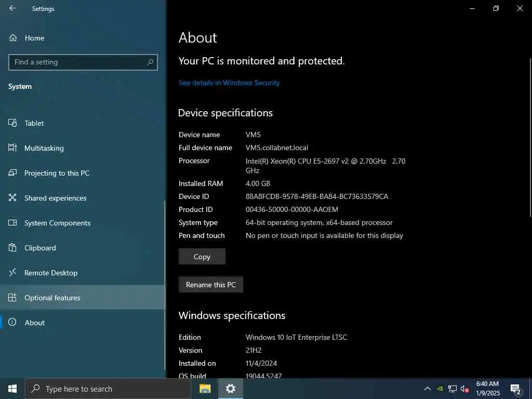This screenshot has width=532, height=399.
Task: Click the Device ID value 88A8FCDB-9578-49EB-BA84-BC73633579CA
Action: (x=316, y=196)
